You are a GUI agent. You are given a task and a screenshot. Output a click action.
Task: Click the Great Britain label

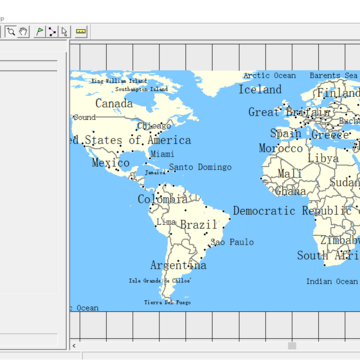point(289,112)
